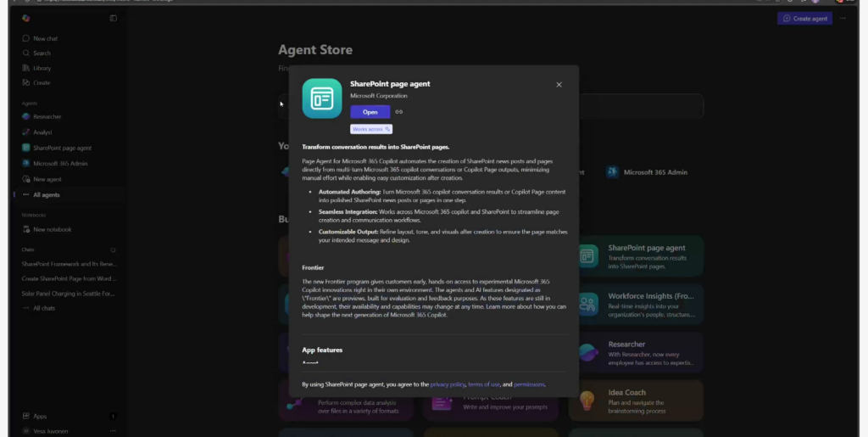Image resolution: width=868 pixels, height=437 pixels.
Task: Click the Copilot logo in the sidebar
Action: click(26, 19)
